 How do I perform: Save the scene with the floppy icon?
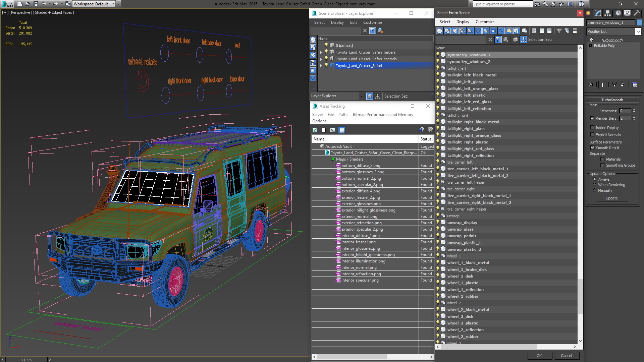tap(36, 4)
